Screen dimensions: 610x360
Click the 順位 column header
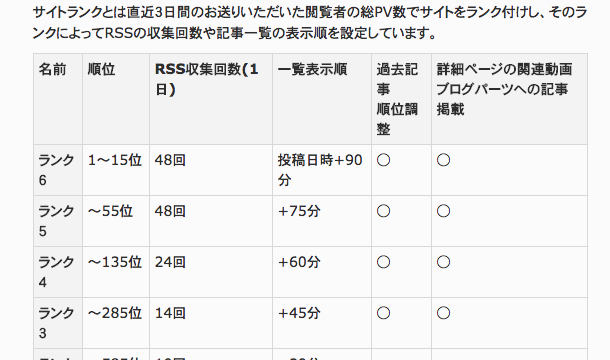click(116, 99)
